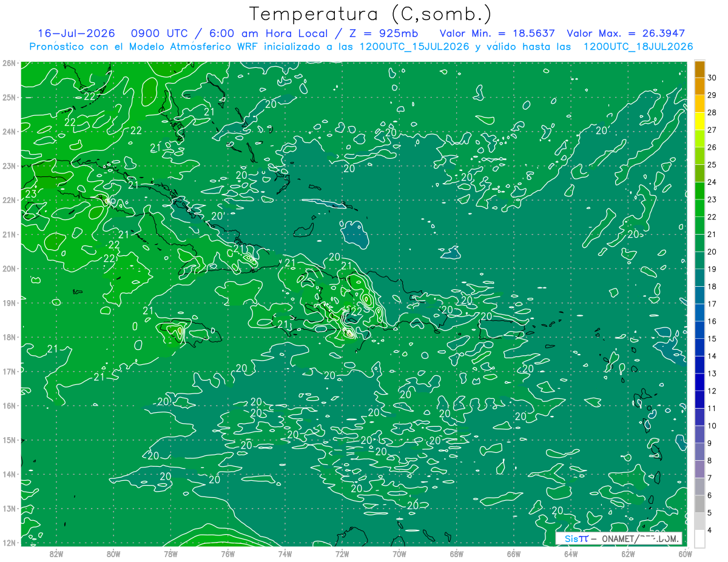Click the '26N' latitude axis label
The height and width of the screenshot is (562, 728).
pyautogui.click(x=9, y=63)
